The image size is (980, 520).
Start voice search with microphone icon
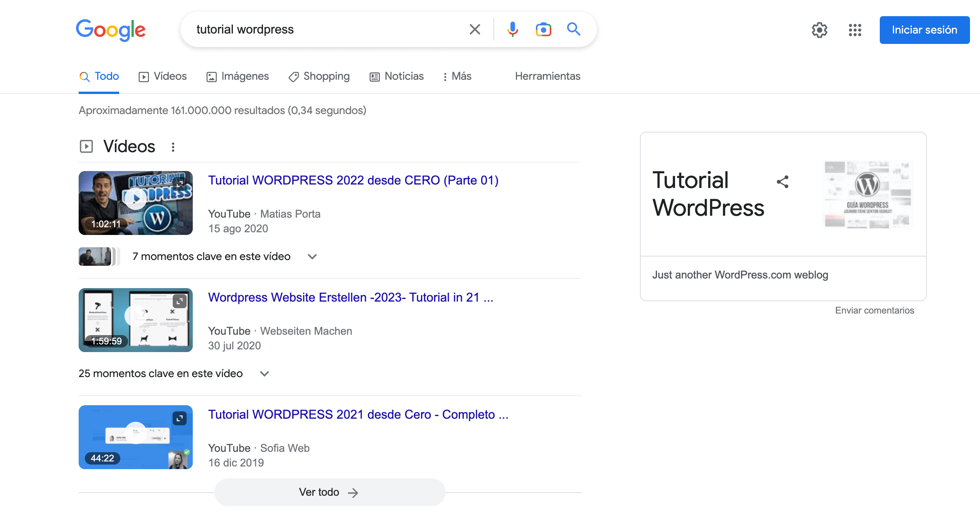pyautogui.click(x=512, y=29)
